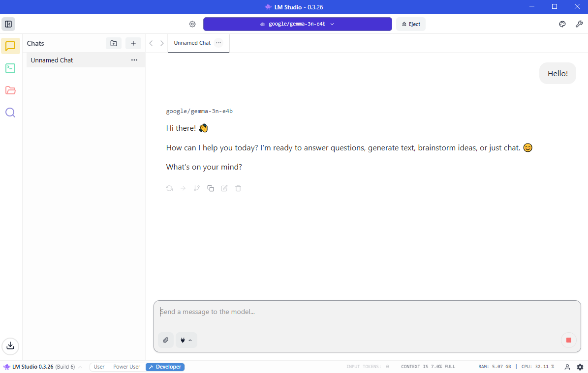This screenshot has height=373, width=588.
Task: Click the google/gemma-3n-e4b label above the response
Action: pos(199,111)
